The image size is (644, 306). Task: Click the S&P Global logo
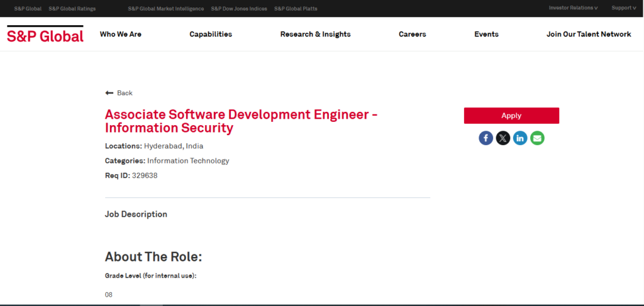tap(45, 34)
